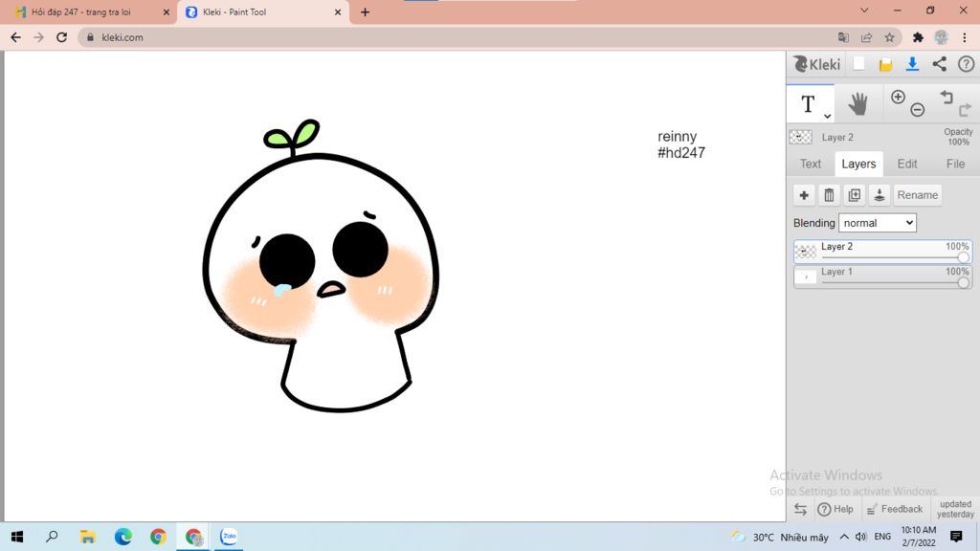Launch Zalo from taskbar
This screenshot has height=551, width=980.
pos(229,537)
